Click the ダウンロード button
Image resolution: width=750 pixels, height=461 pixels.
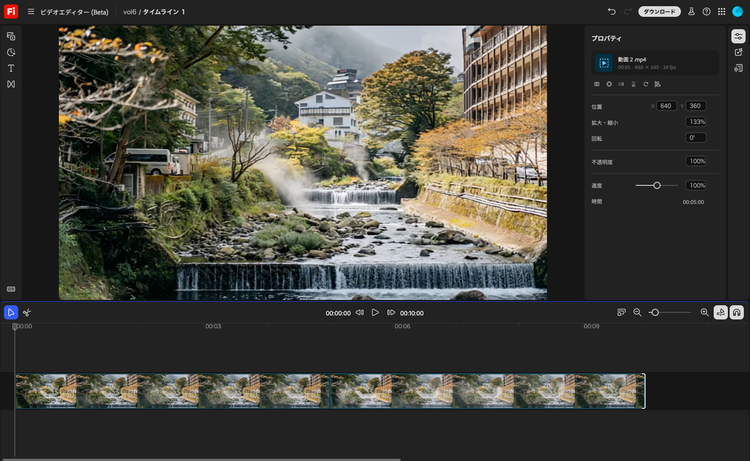click(x=659, y=11)
